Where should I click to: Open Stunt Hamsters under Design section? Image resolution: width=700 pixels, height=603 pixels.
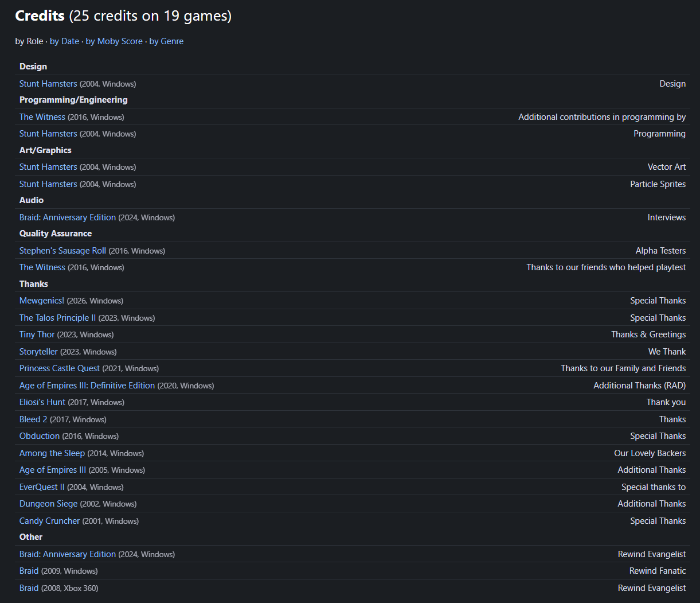click(48, 84)
